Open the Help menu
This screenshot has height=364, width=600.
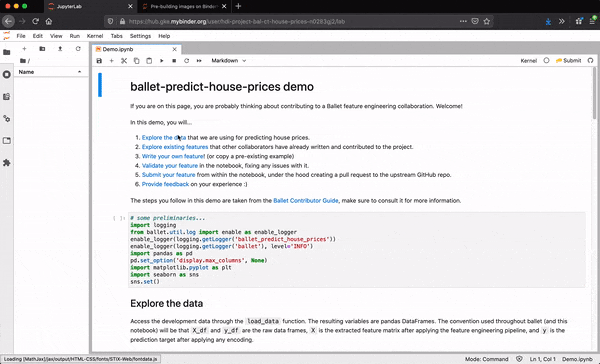click(164, 36)
